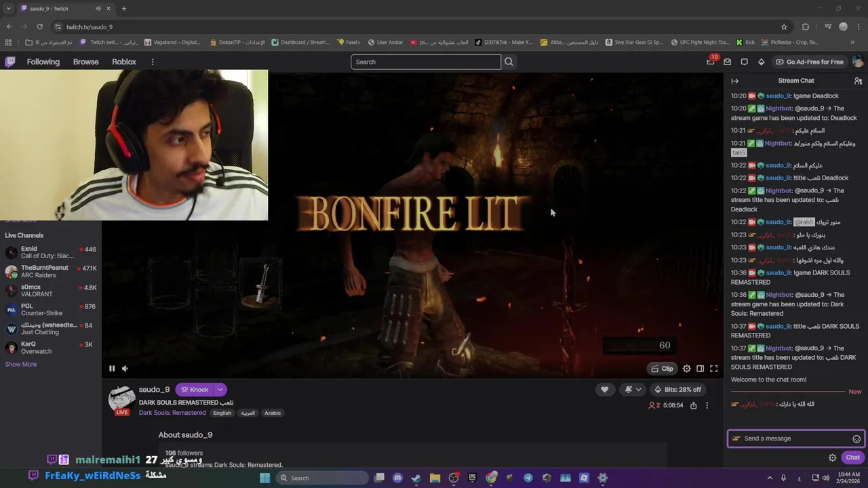Open stream more options three dots
The image size is (868, 488).
707,405
